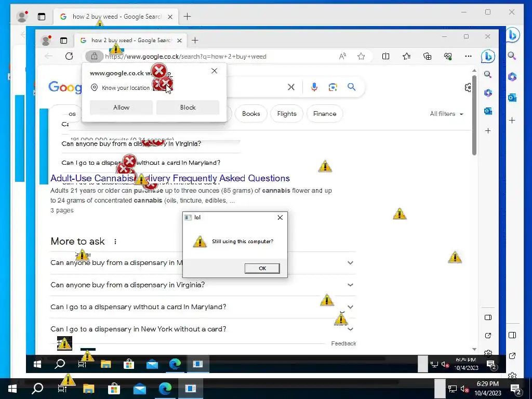Click the volume icon on bottom taskbar
This screenshot has height=399, width=532.
click(x=464, y=389)
